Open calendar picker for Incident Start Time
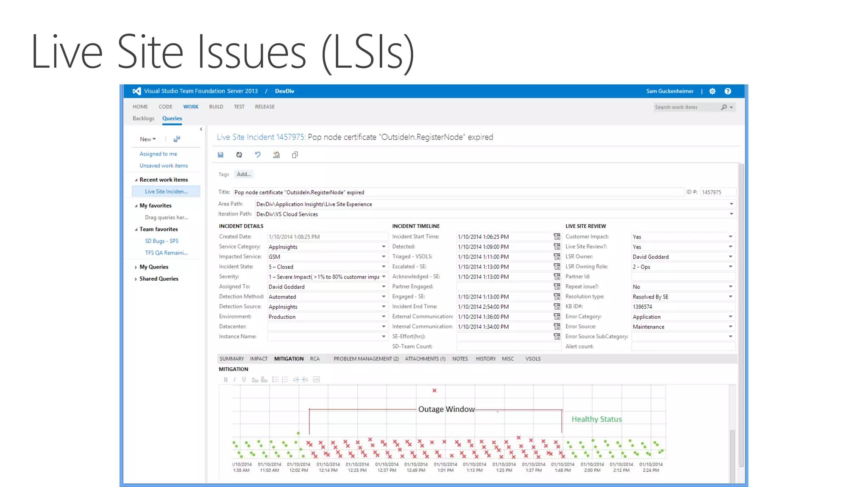The image size is (868, 487). (x=557, y=237)
